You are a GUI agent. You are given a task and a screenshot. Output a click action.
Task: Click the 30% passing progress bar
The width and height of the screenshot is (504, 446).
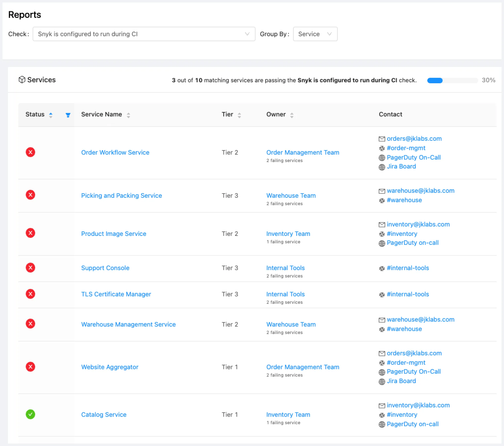point(452,80)
